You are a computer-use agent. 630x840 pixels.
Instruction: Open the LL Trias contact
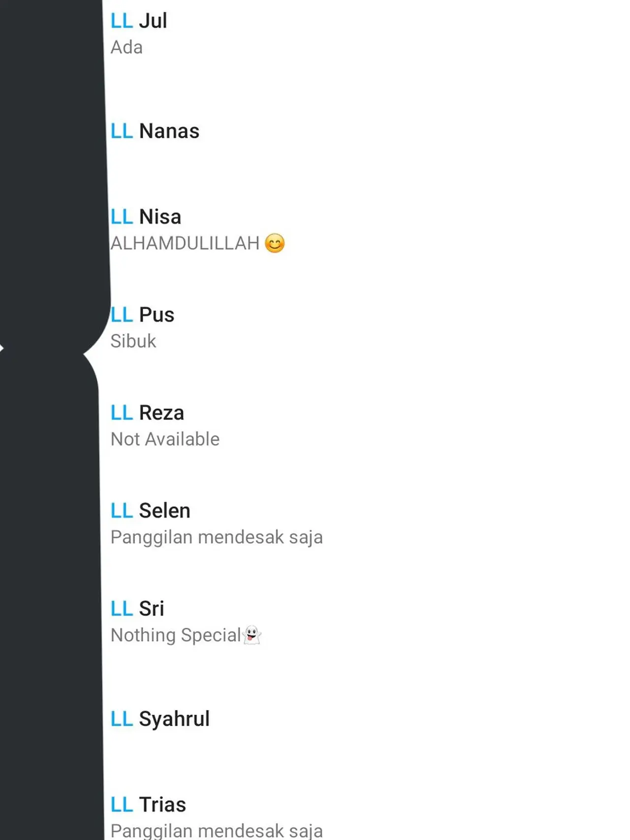click(x=149, y=805)
